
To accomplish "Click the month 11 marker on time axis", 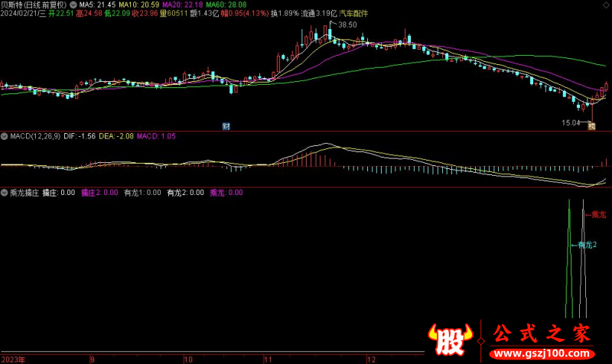I will (268, 359).
